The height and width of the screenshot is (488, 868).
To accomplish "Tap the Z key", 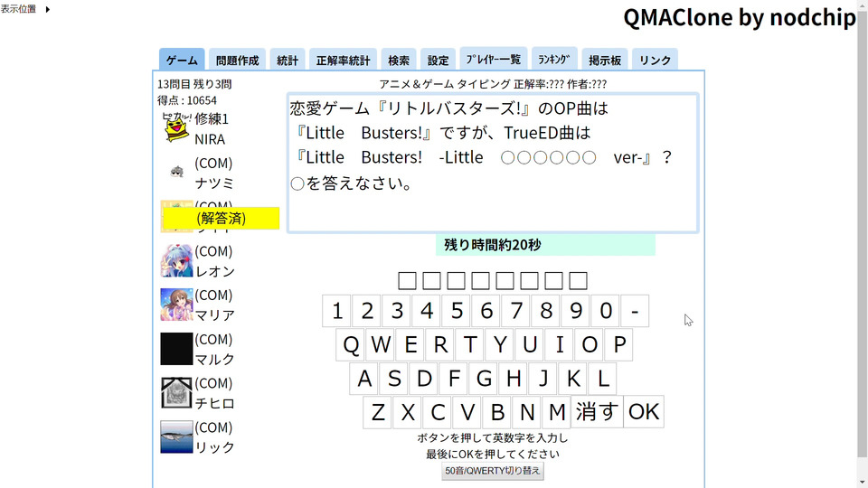I will 378,412.
